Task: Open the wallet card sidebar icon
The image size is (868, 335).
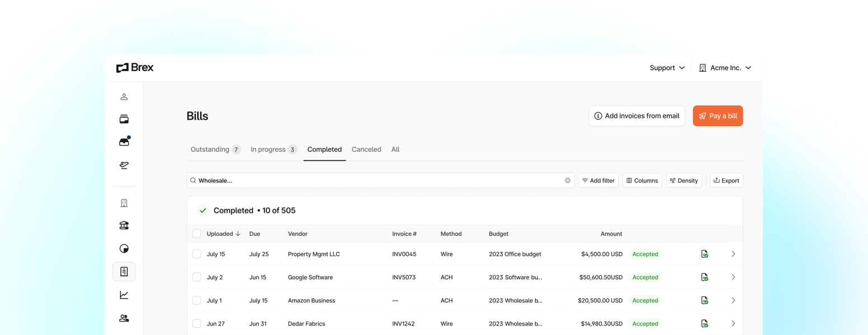Action: (x=124, y=119)
